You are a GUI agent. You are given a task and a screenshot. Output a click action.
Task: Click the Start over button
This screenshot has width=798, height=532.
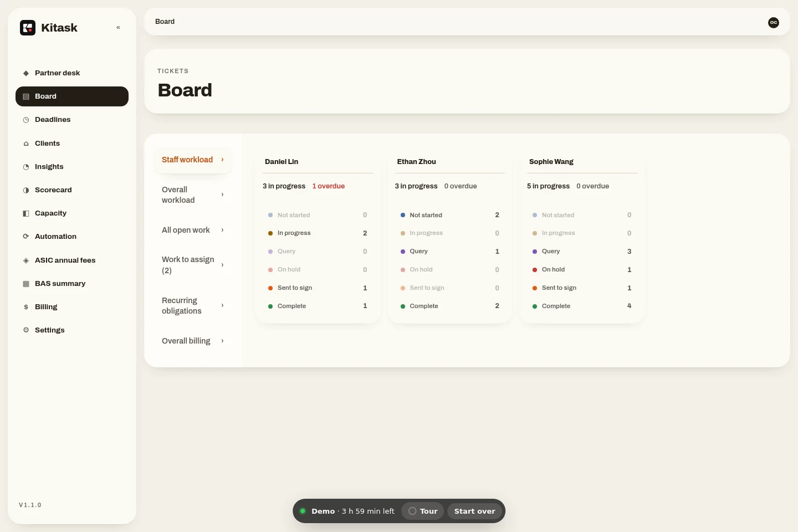tap(475, 511)
